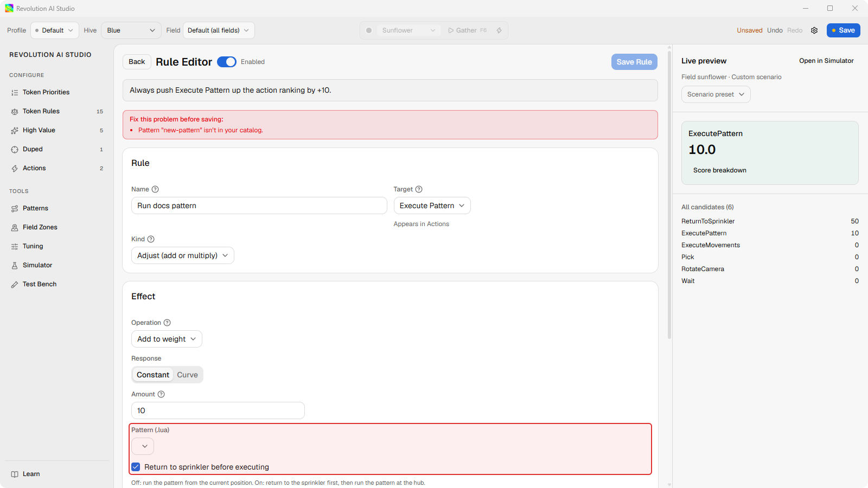Open the Simulator tool
868x488 pixels.
pos(56,265)
